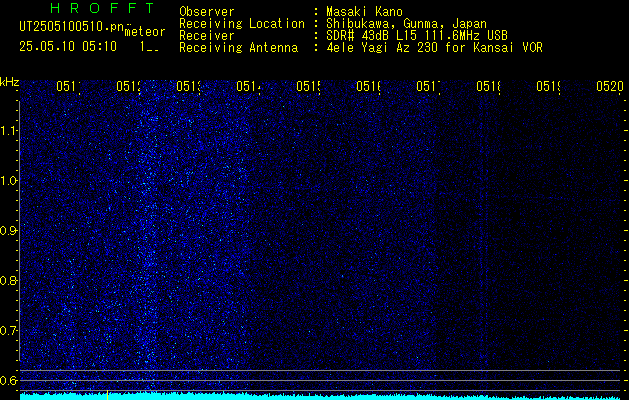The height and width of the screenshot is (400, 629).
Task: Click the 0.7 kHz axis label
Action: (x=8, y=330)
